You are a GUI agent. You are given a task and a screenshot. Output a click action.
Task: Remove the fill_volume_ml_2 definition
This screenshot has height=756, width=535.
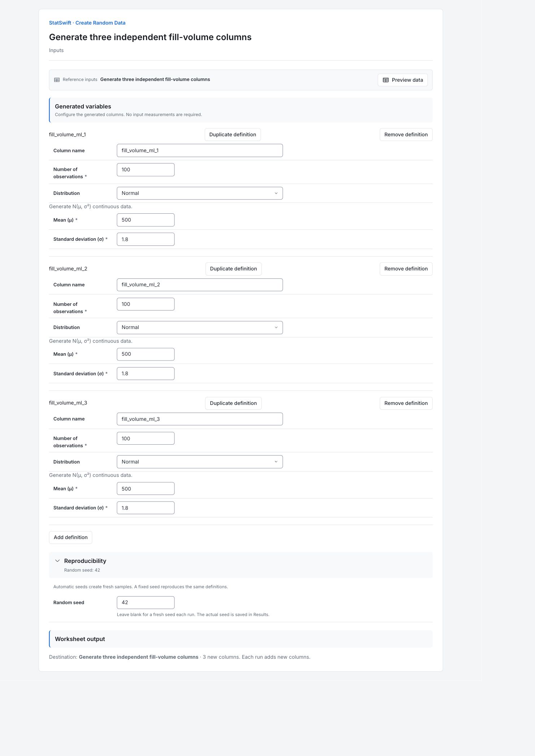(x=406, y=269)
